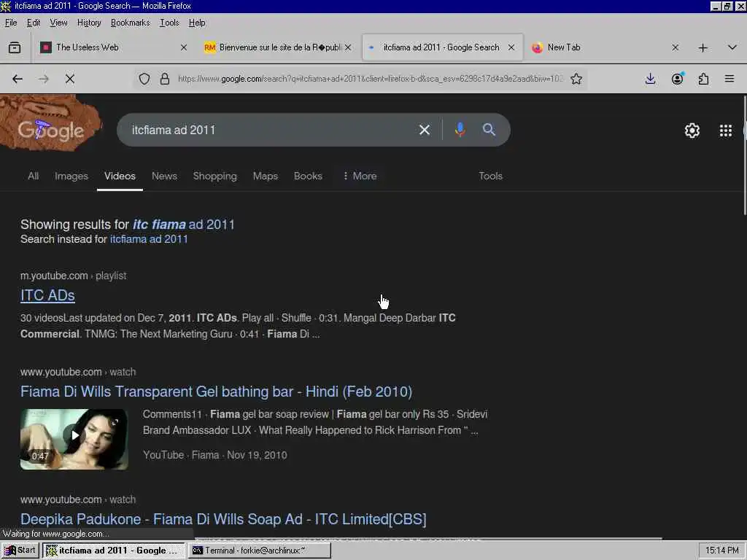Switch to Shopping search results
This screenshot has height=560, width=747.
tap(215, 176)
